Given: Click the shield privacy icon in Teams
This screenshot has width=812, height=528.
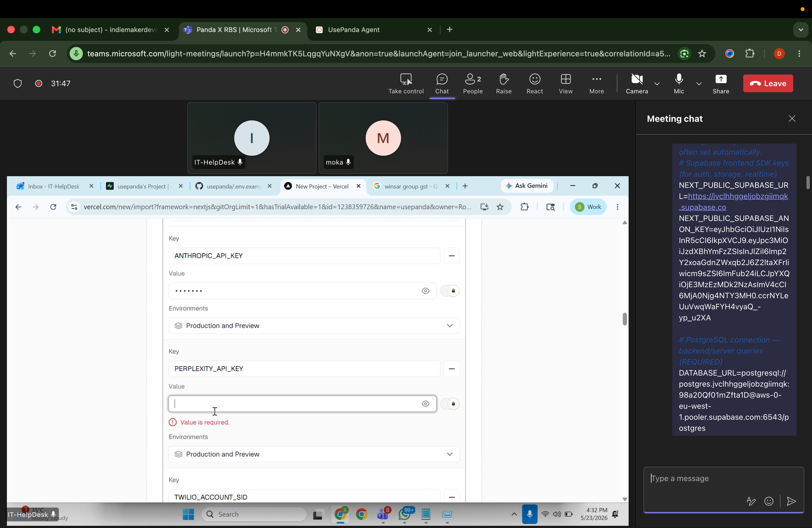Looking at the screenshot, I should tap(17, 84).
